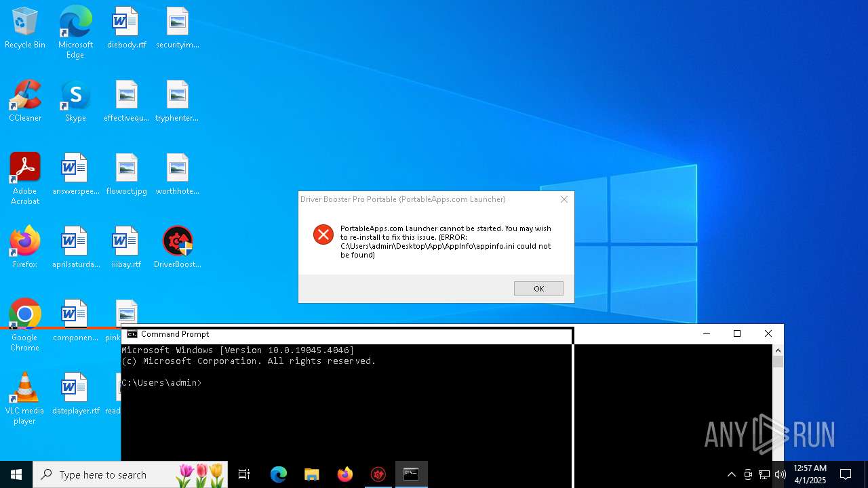Open the Windows Start menu

coord(16,474)
